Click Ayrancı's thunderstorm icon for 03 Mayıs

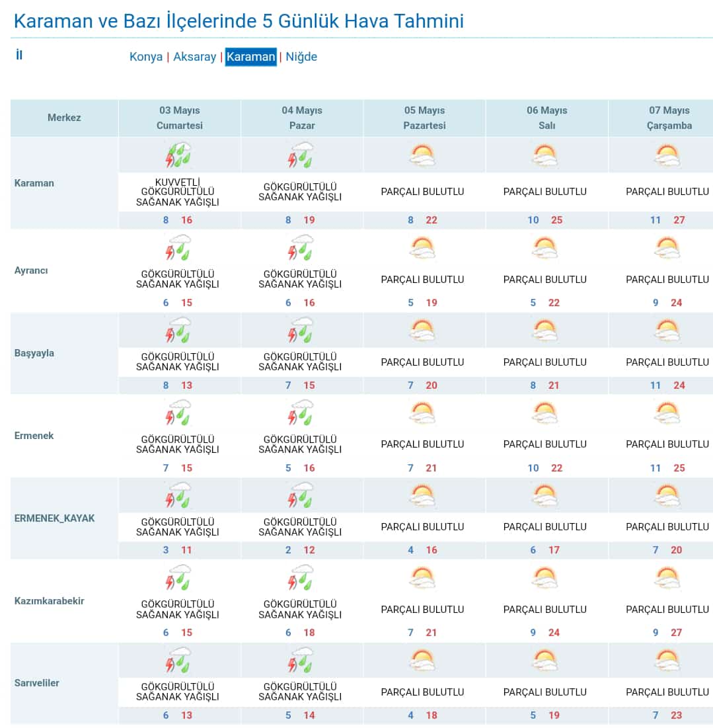(x=178, y=249)
